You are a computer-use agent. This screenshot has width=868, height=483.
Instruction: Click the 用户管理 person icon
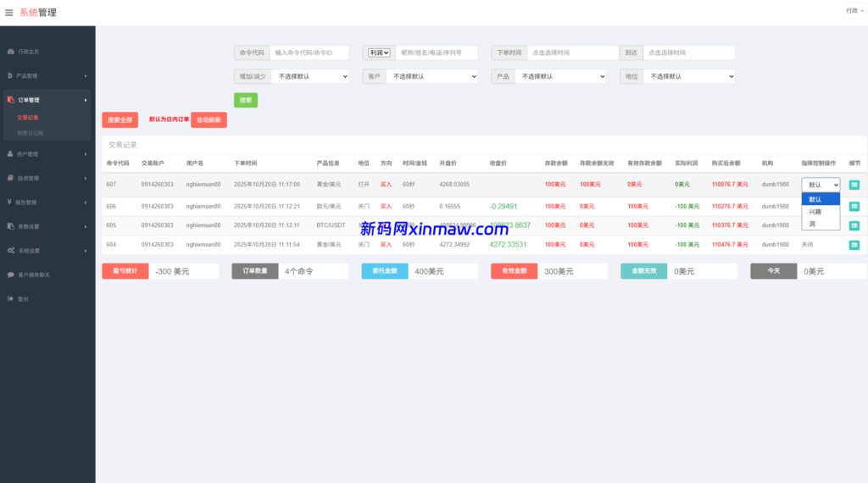click(x=10, y=154)
